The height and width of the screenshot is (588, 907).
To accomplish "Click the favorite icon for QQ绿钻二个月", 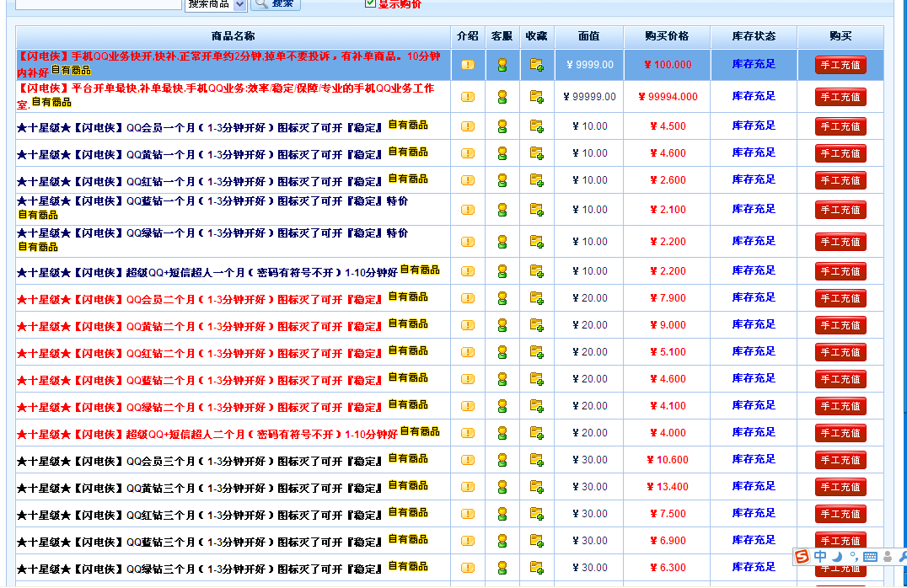I will click(537, 404).
